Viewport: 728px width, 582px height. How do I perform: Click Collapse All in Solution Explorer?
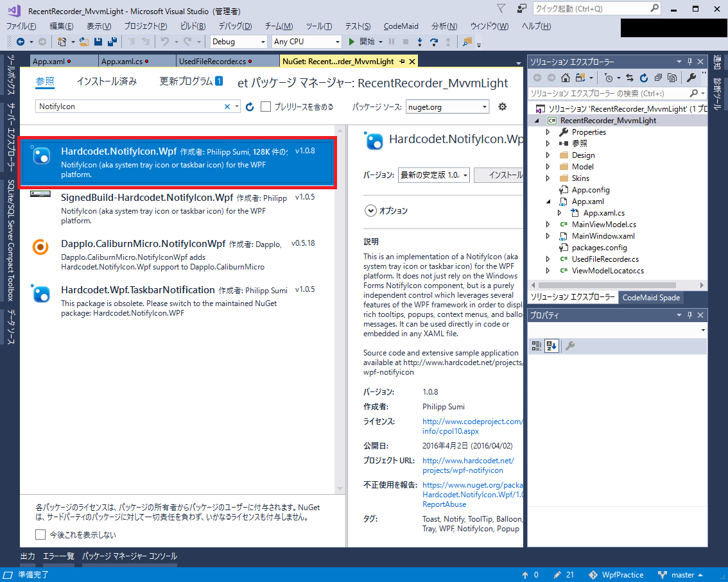[658, 78]
